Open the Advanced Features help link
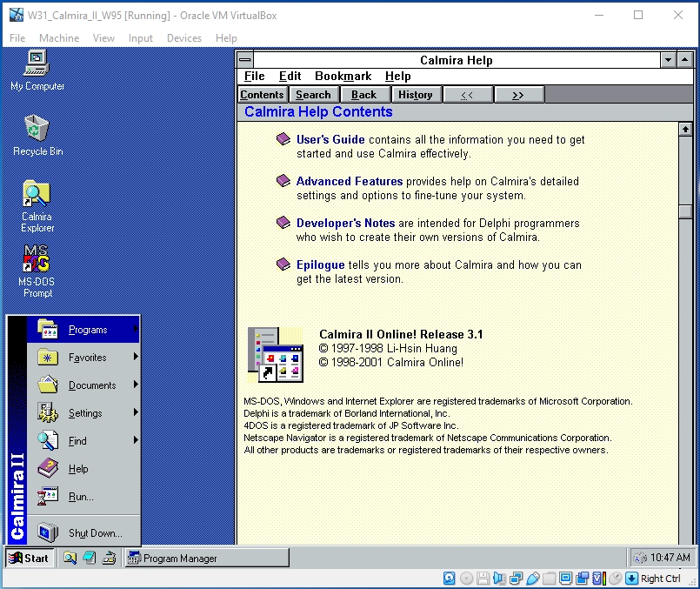700x589 pixels. pos(350,181)
